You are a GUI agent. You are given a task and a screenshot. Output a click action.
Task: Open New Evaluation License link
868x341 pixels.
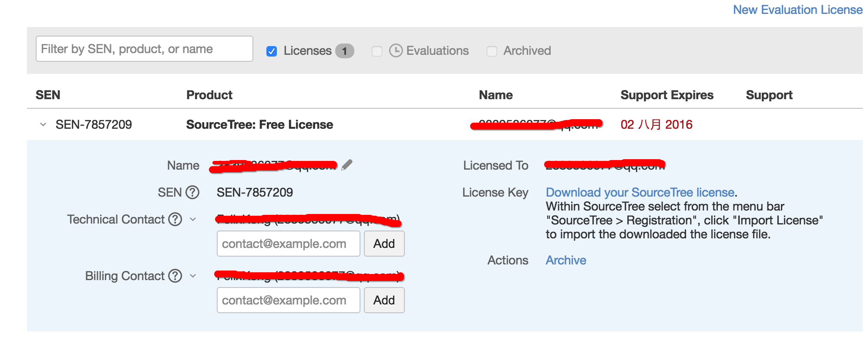coord(797,10)
